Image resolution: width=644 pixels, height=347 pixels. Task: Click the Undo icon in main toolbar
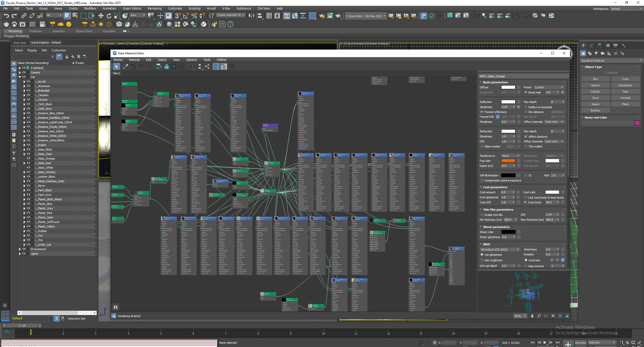click(6, 16)
